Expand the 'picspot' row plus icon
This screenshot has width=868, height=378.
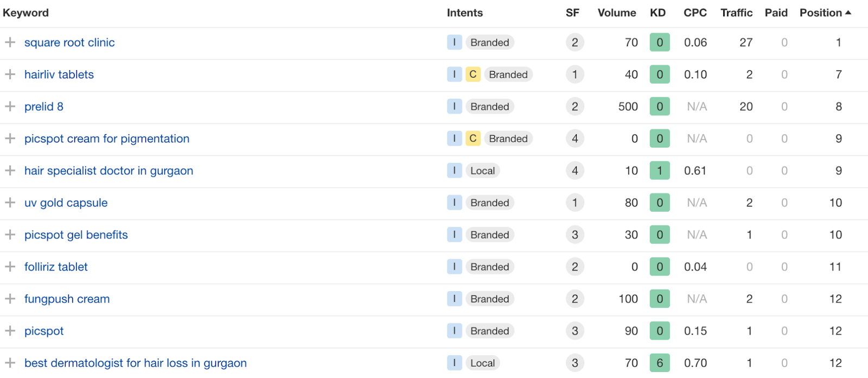[x=10, y=331]
